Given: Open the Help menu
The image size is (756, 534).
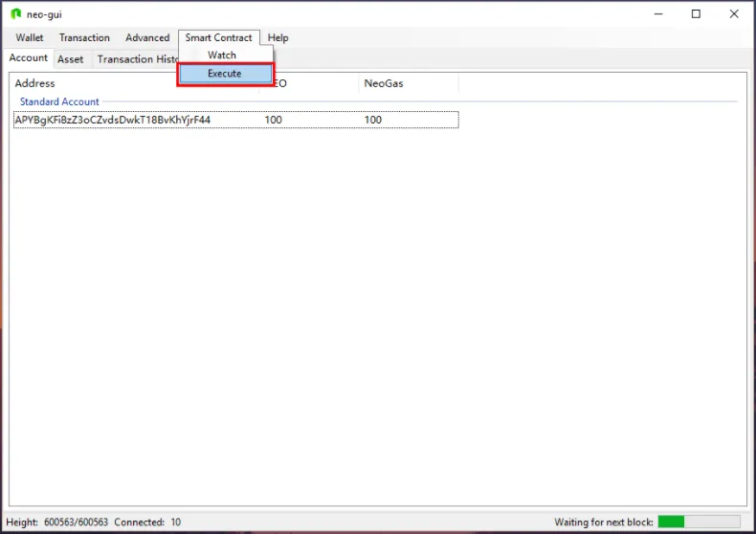Looking at the screenshot, I should 278,37.
